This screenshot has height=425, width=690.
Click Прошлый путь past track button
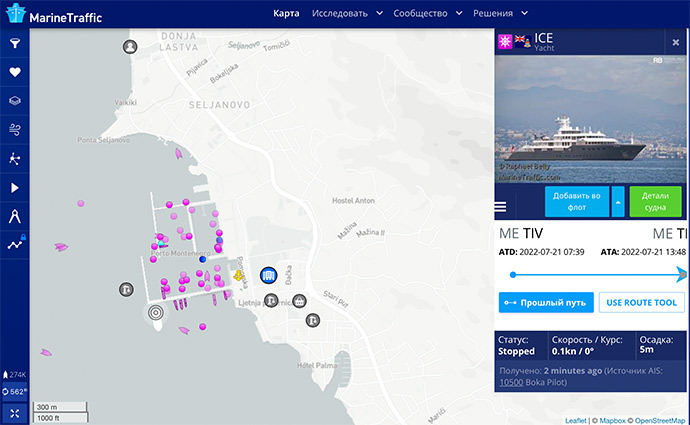(x=546, y=303)
